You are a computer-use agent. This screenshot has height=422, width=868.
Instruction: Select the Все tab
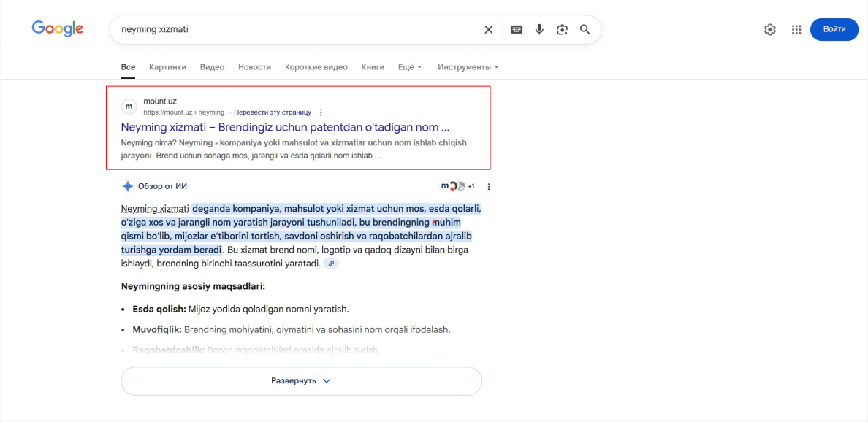pyautogui.click(x=128, y=67)
